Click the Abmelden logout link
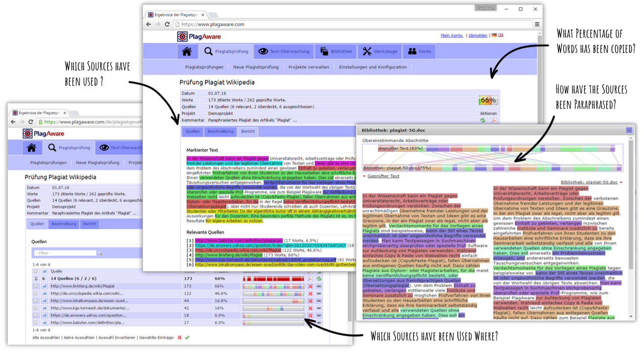 [478, 35]
